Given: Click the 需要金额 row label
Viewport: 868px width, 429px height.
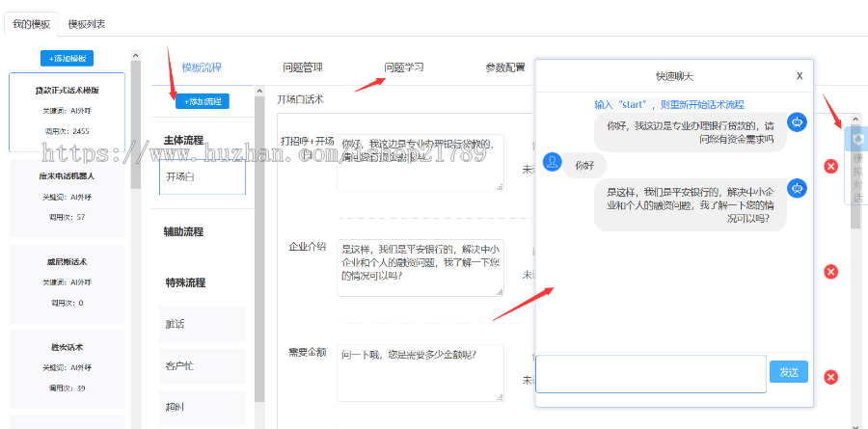Looking at the screenshot, I should (x=308, y=352).
